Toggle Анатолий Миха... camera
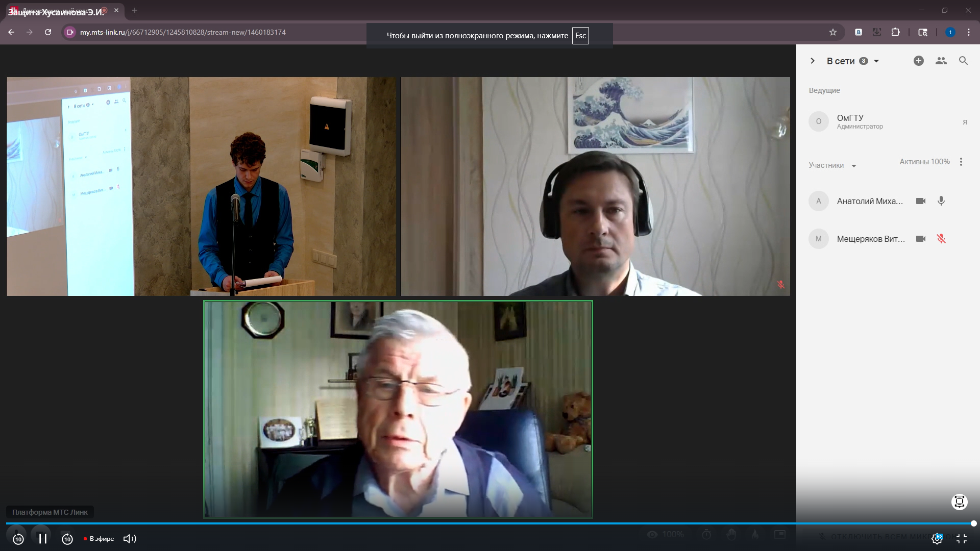This screenshot has height=551, width=980. 921,201
